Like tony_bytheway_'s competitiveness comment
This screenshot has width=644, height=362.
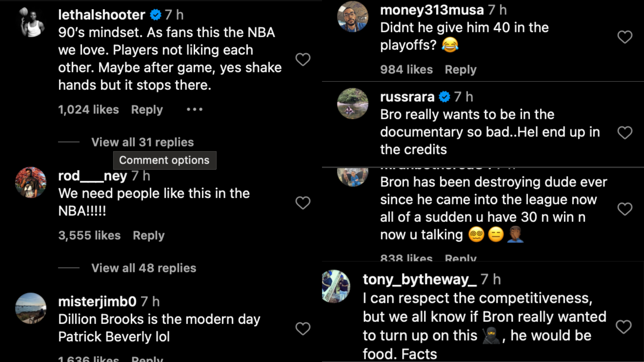623,327
